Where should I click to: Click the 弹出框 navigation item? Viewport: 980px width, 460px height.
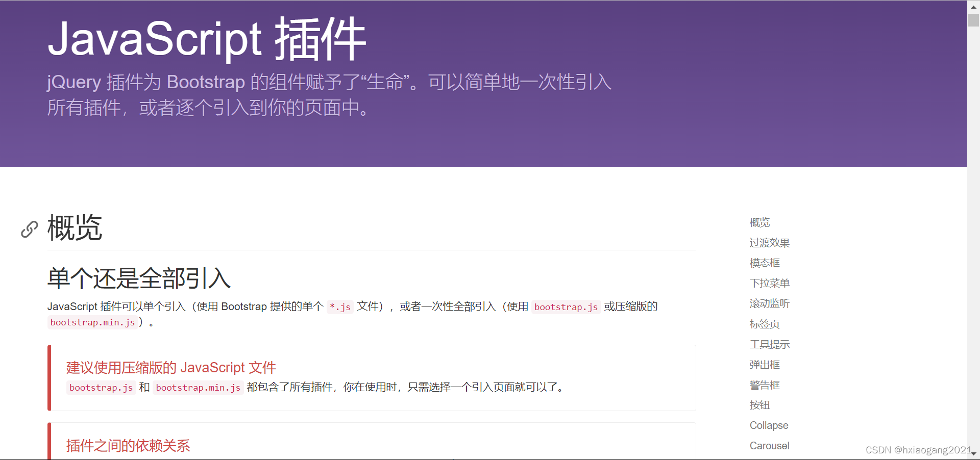click(764, 364)
